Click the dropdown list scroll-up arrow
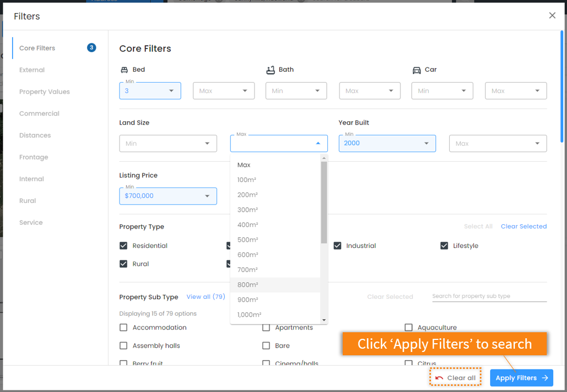 pyautogui.click(x=324, y=158)
